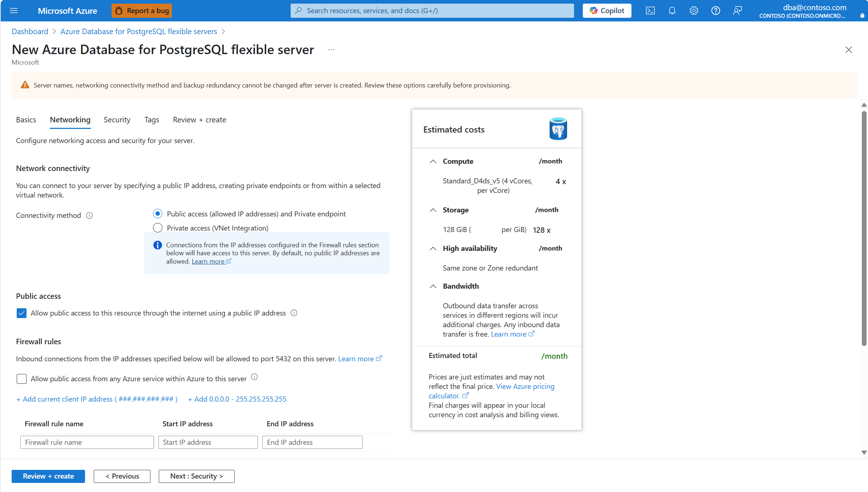Click the Review + create button
The image size is (868, 492).
click(48, 476)
